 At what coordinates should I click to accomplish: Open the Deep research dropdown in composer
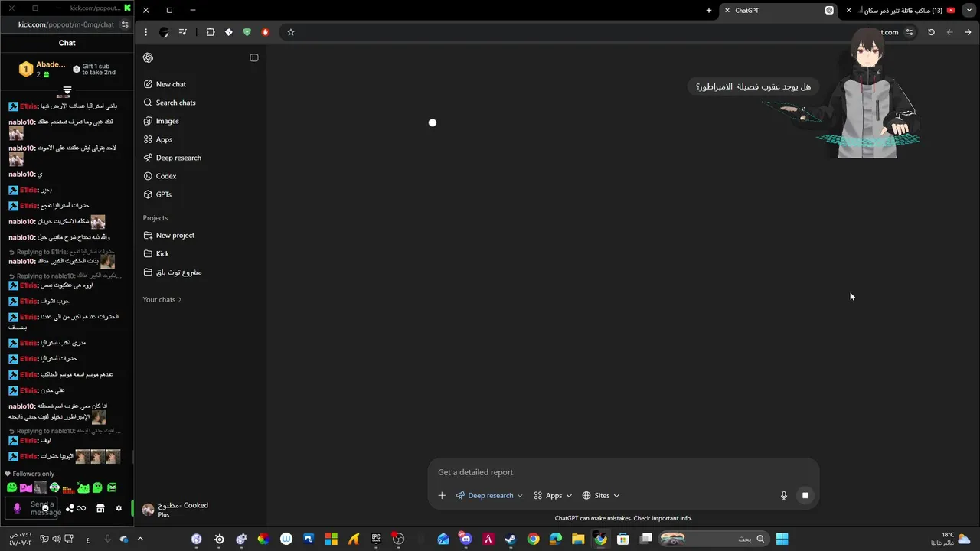pos(490,495)
